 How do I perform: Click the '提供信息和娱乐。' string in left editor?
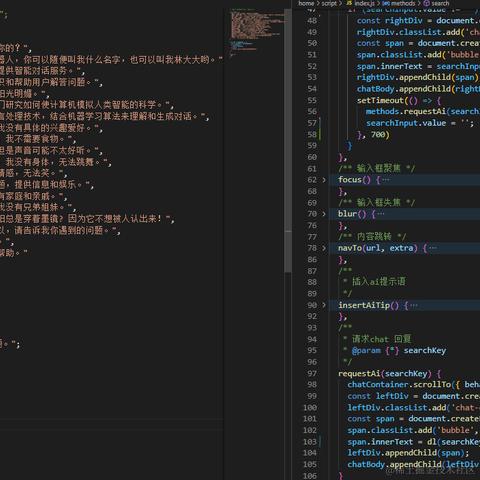(50, 184)
